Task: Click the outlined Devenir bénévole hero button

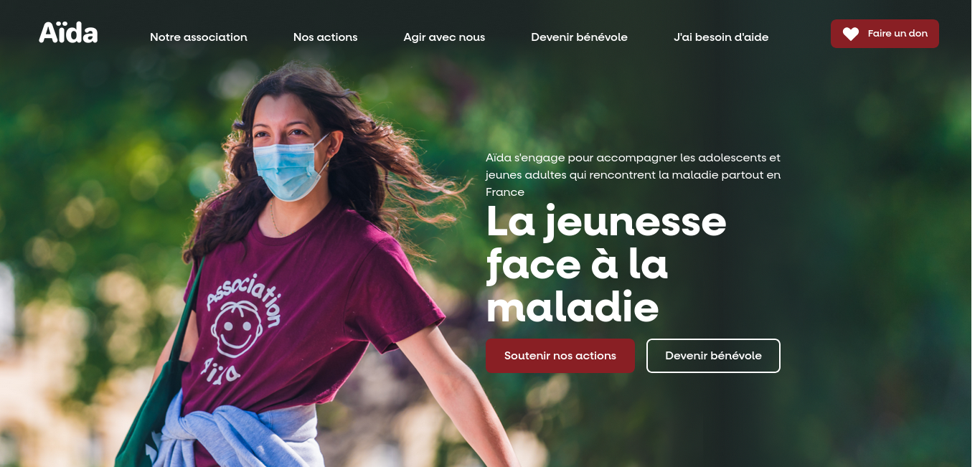Action: click(x=713, y=356)
